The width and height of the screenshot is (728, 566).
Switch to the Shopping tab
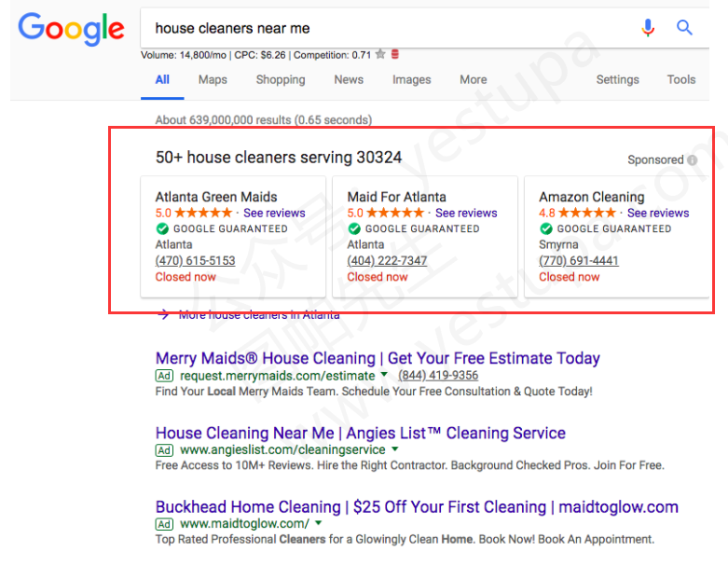tap(281, 80)
